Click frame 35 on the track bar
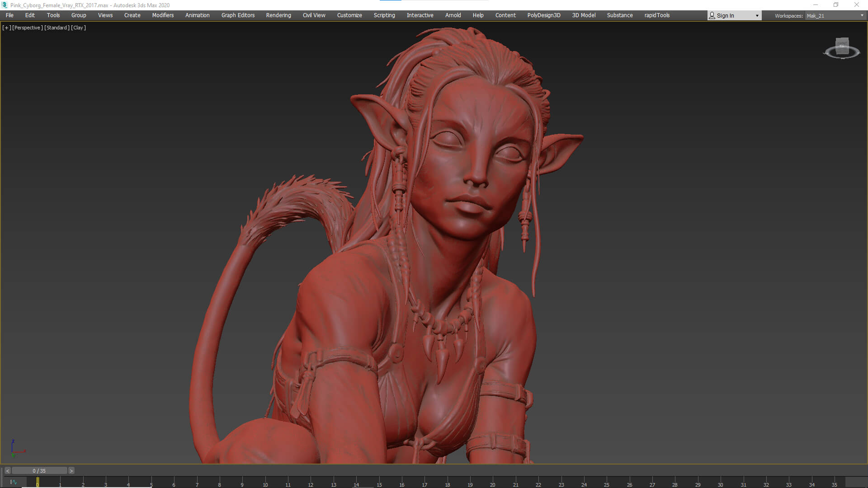The width and height of the screenshot is (868, 488). click(x=835, y=482)
